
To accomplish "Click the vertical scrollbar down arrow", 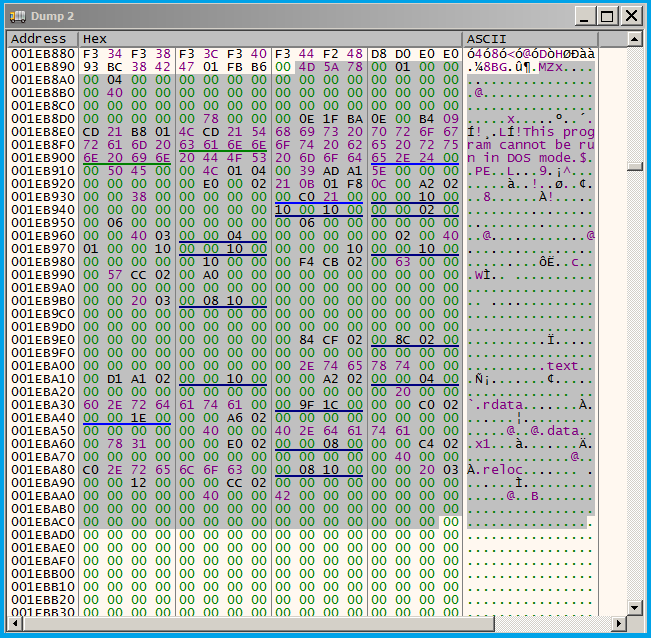I will coord(634,607).
